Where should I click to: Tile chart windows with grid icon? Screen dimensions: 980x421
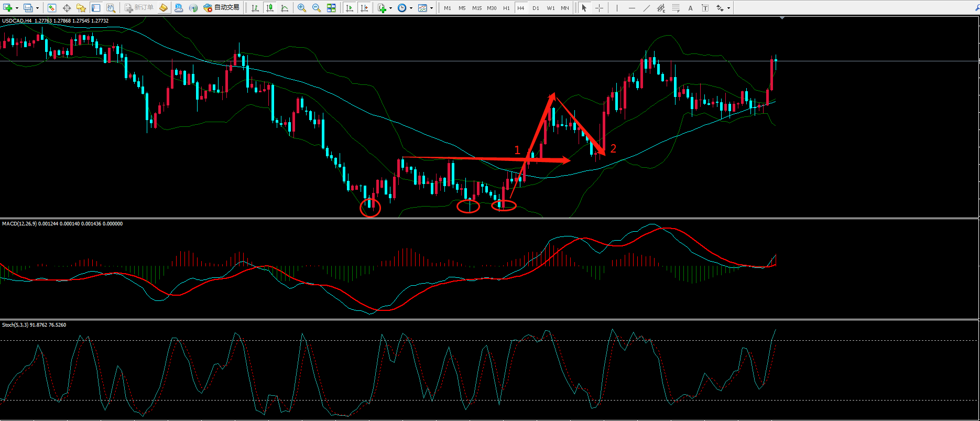point(331,8)
